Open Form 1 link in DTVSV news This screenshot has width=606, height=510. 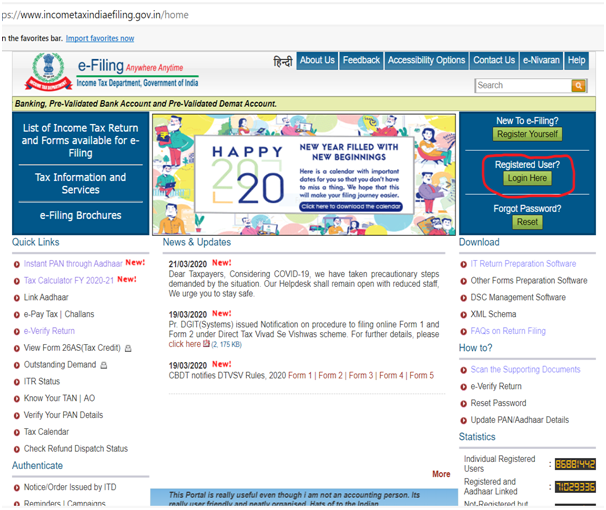tap(300, 376)
